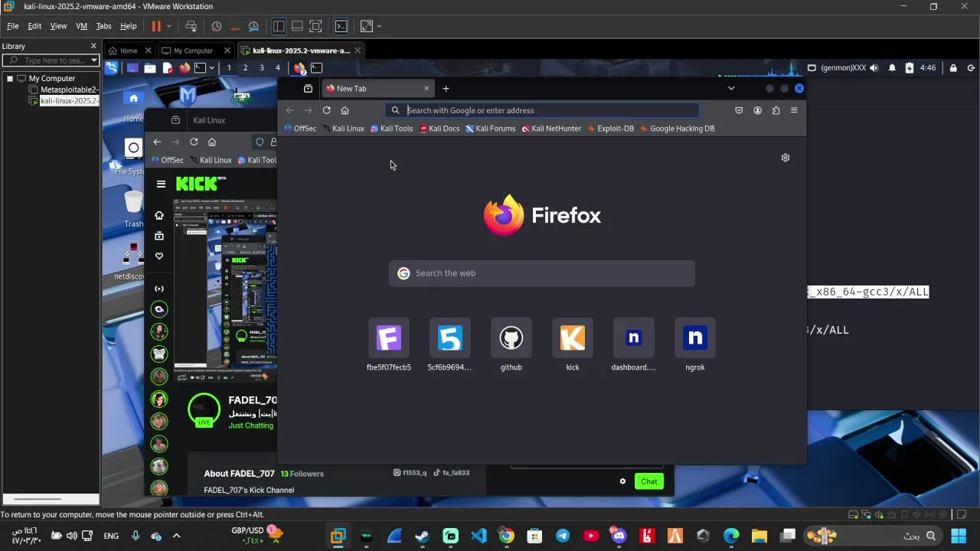Toggle the VMware library sidebar view

(x=279, y=26)
